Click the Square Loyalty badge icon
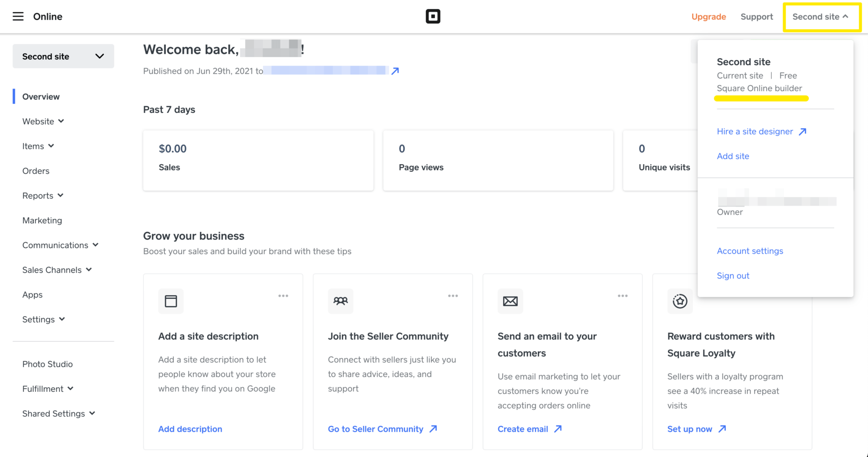This screenshot has width=868, height=457. click(x=680, y=301)
